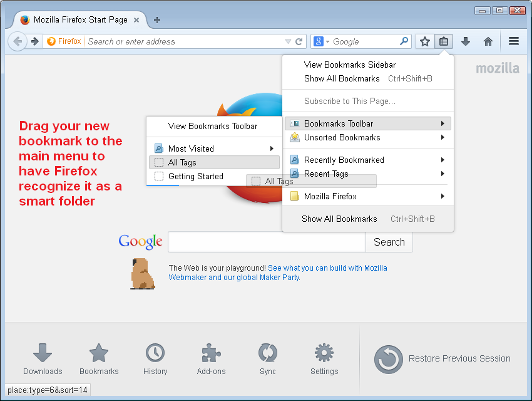The image size is (532, 401).
Task: Click the bookmark star icon
Action: click(x=425, y=41)
